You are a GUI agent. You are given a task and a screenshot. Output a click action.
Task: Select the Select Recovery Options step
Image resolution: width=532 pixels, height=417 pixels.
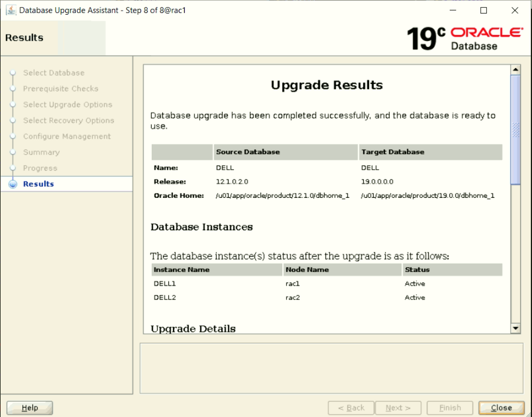[69, 120]
